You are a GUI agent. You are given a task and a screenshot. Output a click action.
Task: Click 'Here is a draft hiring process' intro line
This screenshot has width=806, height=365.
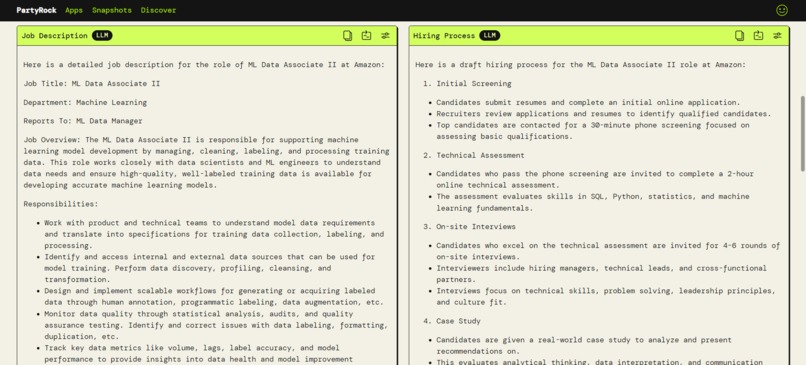(x=580, y=65)
